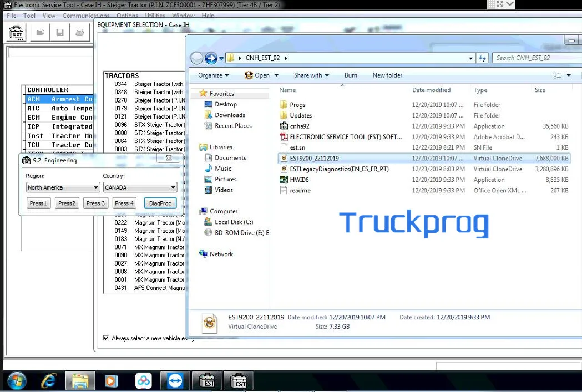Select the cnha92 application file
Image resolution: width=582 pixels, height=392 pixels.
coord(299,126)
